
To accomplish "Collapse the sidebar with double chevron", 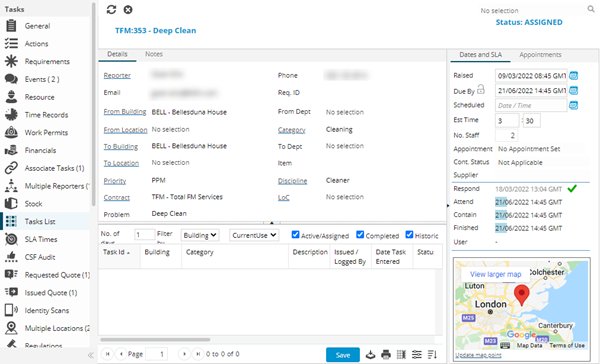I will [x=91, y=355].
